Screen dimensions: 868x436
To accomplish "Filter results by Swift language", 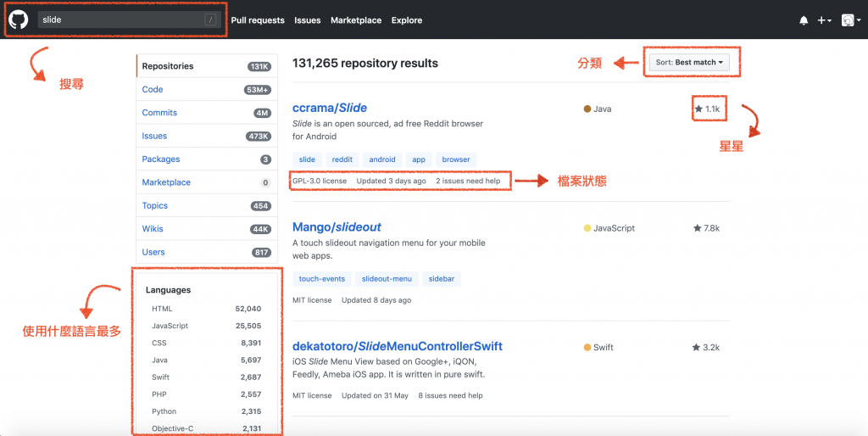I will click(x=207, y=377).
